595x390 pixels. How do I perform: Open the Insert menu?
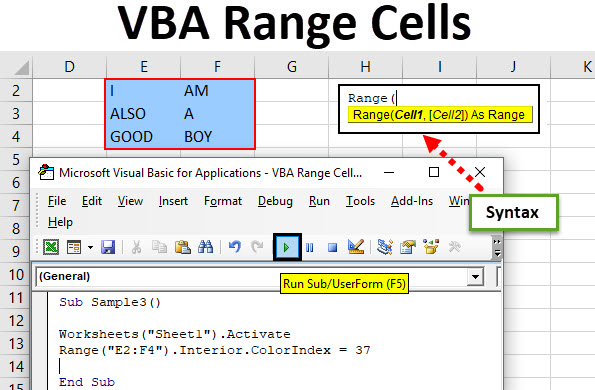[173, 201]
